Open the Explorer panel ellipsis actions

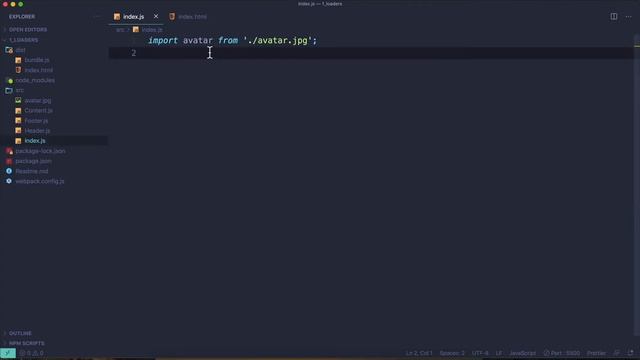point(97,17)
